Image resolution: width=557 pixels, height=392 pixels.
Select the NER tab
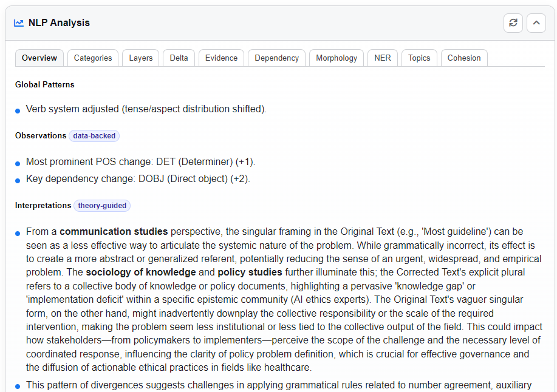click(x=383, y=58)
